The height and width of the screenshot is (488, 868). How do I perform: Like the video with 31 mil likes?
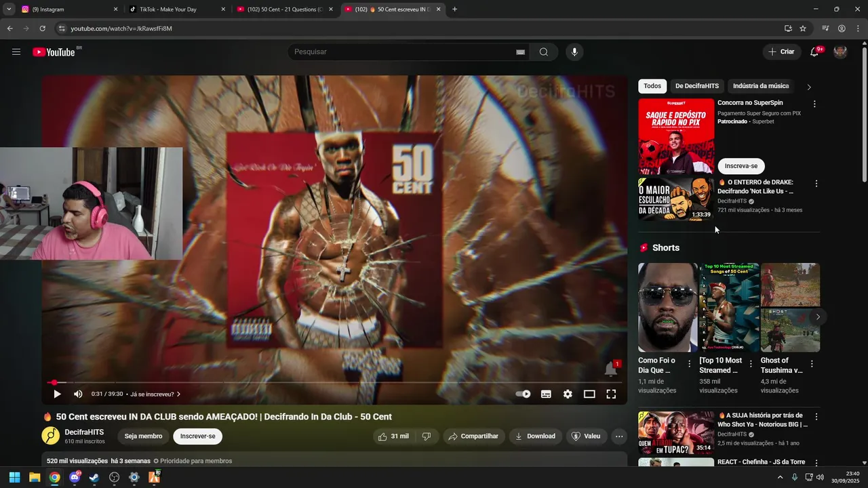393,436
